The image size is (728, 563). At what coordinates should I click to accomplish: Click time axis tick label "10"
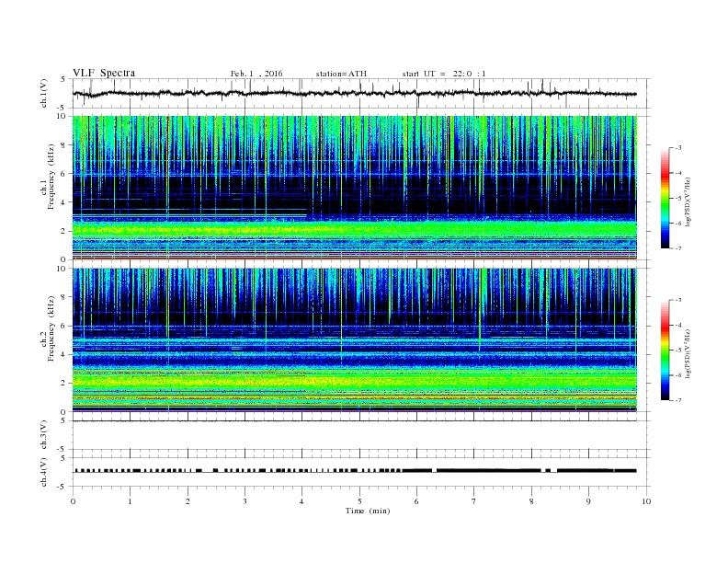(x=646, y=501)
